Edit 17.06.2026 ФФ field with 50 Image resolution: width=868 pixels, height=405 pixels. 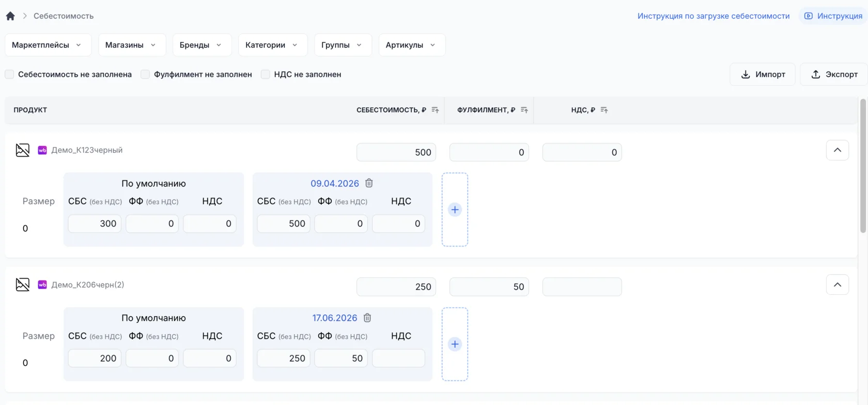click(341, 358)
